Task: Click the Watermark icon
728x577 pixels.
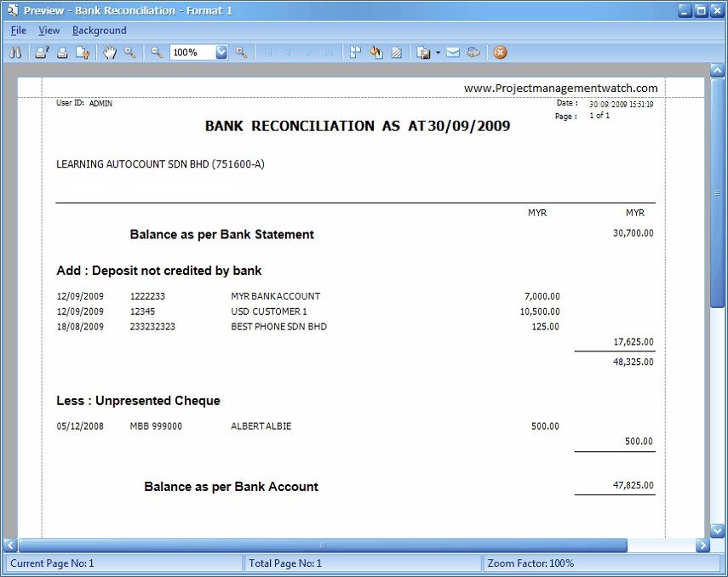Action: tap(397, 53)
